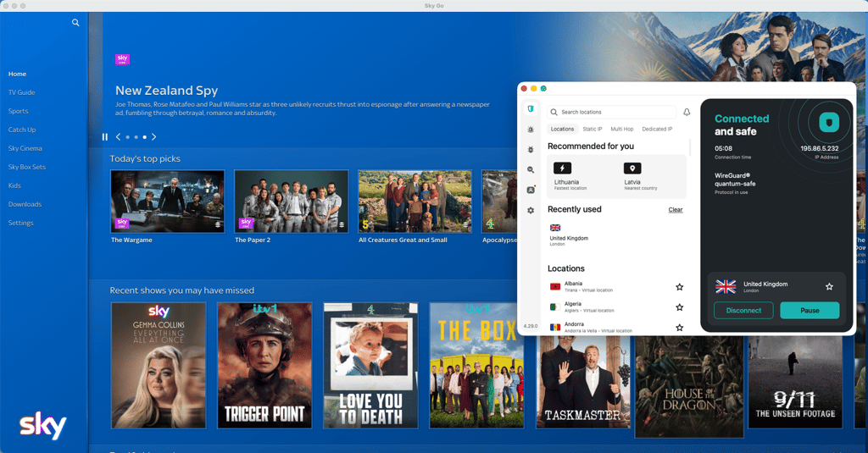Click the Sky logo in sidebar

click(x=43, y=426)
